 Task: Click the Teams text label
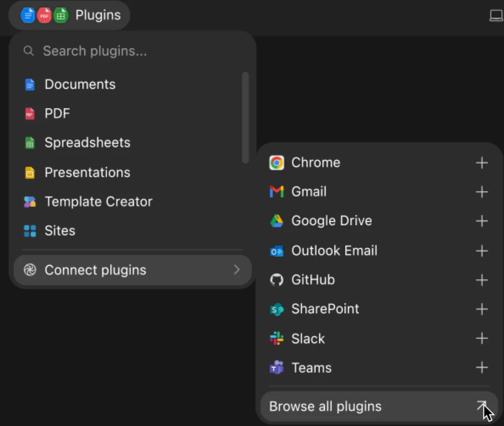(x=311, y=368)
